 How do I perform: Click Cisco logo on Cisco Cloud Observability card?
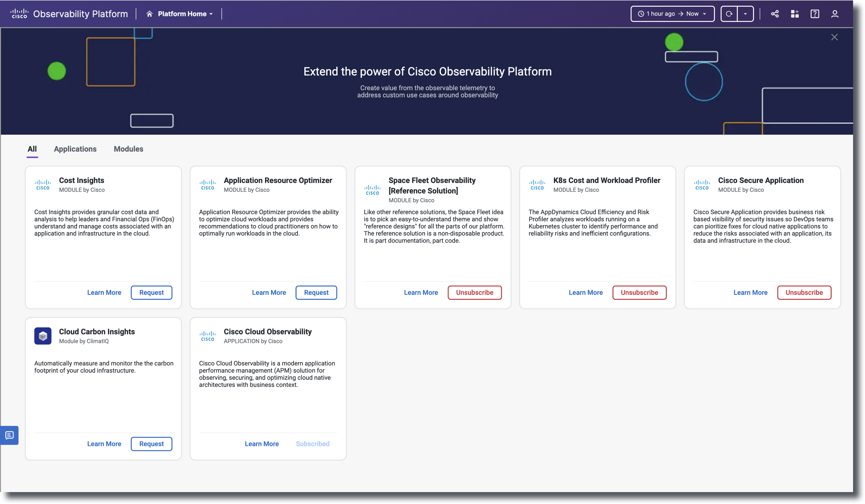208,336
